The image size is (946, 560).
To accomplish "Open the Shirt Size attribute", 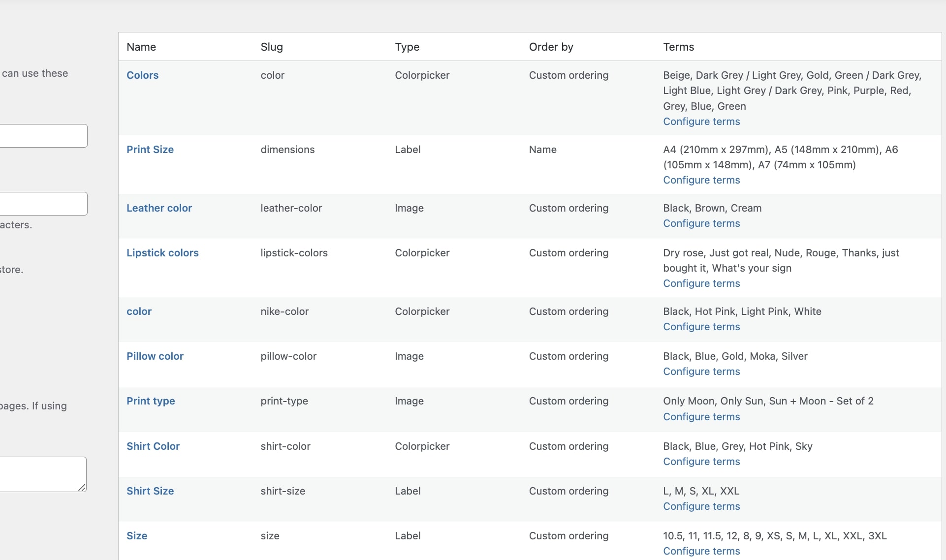I will tap(150, 491).
